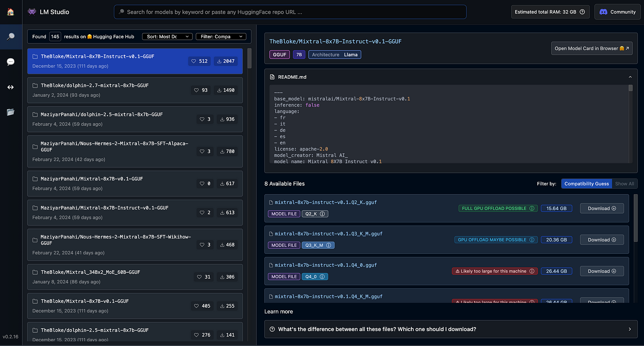
Task: Click the results list scrollbar
Action: click(x=250, y=58)
